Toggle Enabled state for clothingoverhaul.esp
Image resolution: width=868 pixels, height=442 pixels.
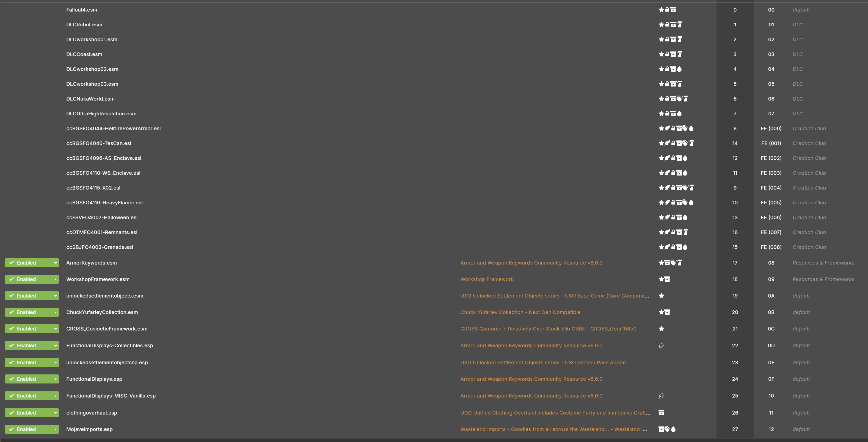point(28,412)
